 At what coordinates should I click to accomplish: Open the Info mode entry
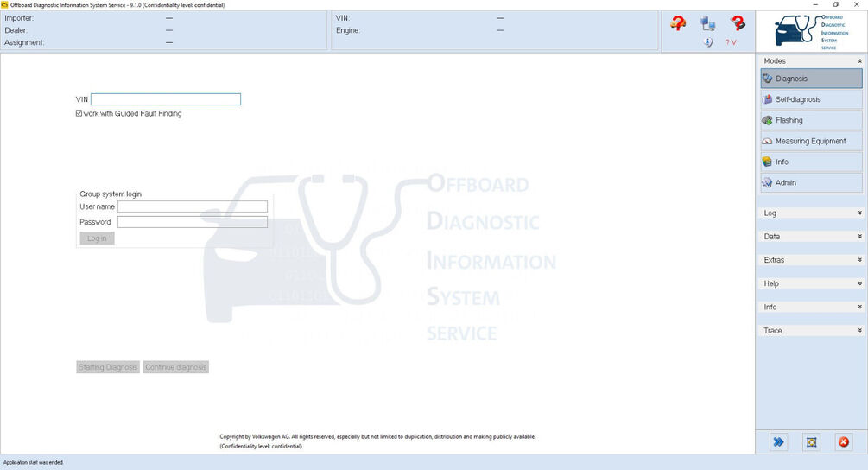click(x=812, y=162)
